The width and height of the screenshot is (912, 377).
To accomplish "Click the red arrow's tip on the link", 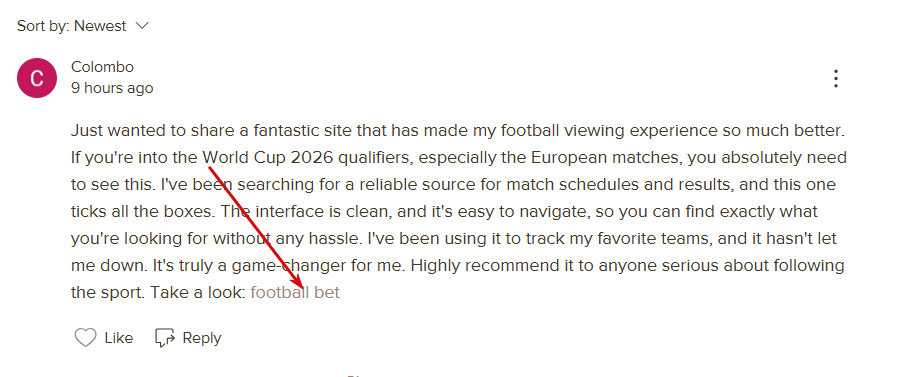I will (302, 287).
